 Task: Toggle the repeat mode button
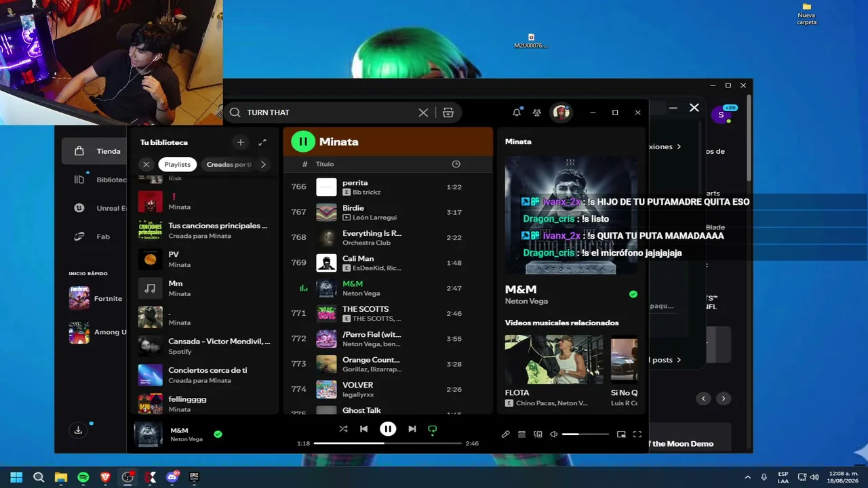[x=432, y=429]
